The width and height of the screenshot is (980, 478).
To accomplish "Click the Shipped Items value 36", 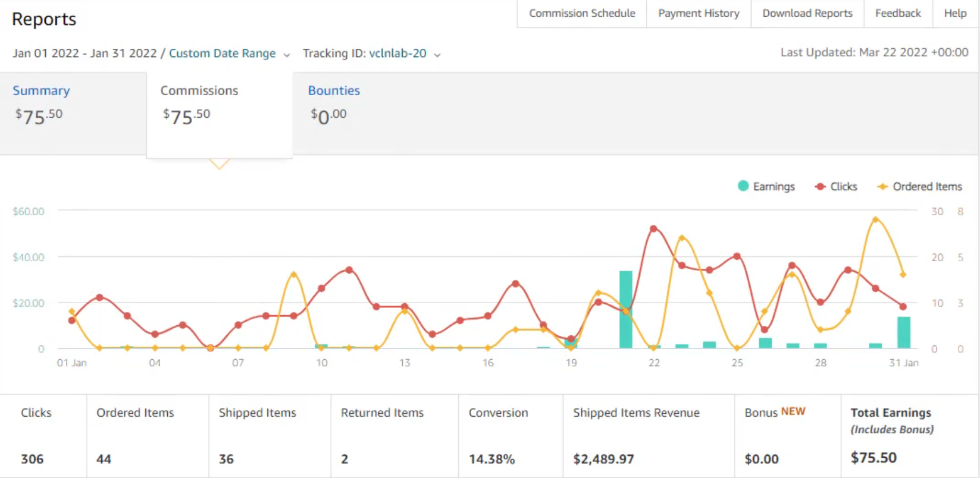I will pyautogui.click(x=226, y=459).
